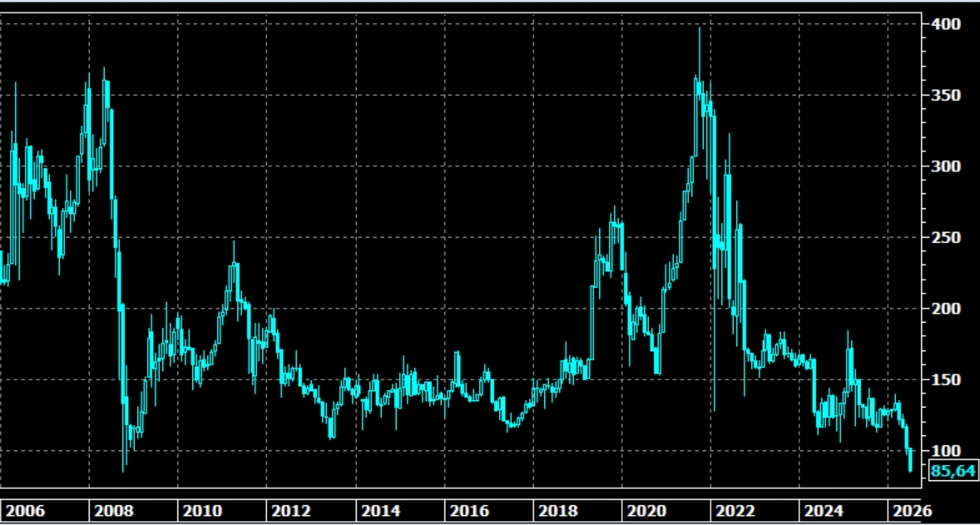The image size is (980, 525).
Task: Click the latest candle at chart's right end
Action: pos(911,459)
